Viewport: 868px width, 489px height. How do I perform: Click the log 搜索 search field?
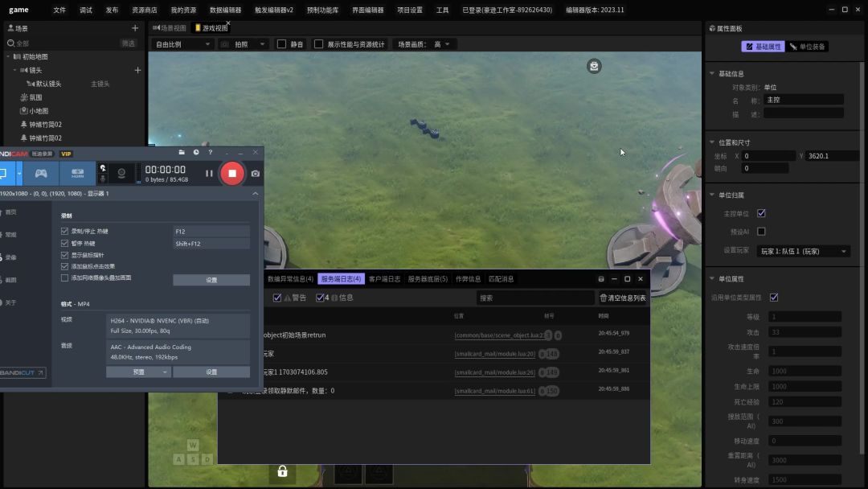[x=534, y=298]
